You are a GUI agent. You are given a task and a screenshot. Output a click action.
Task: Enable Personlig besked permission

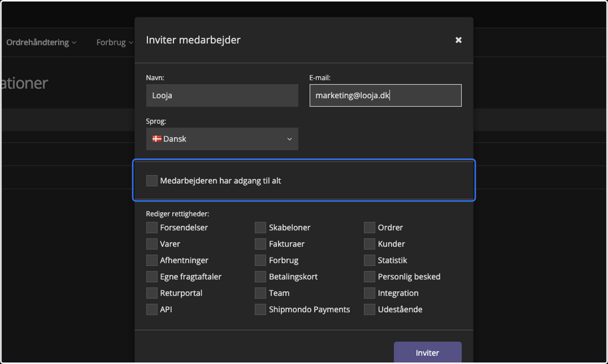coord(369,276)
